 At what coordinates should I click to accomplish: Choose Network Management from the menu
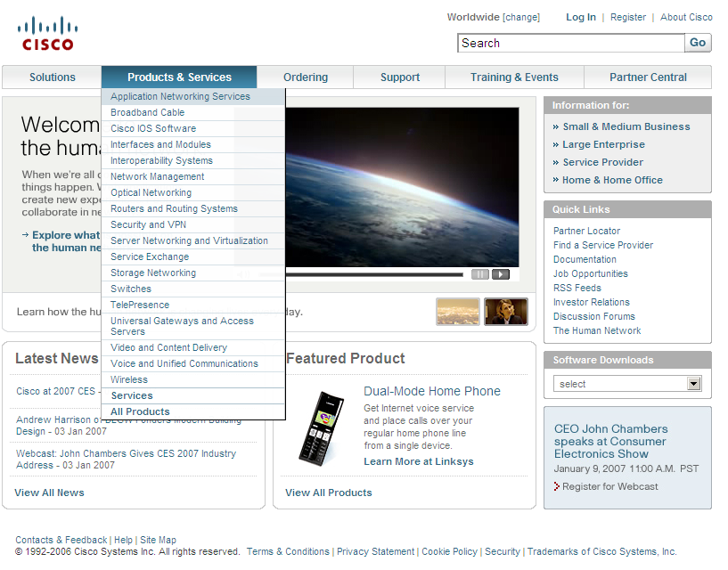point(193,176)
